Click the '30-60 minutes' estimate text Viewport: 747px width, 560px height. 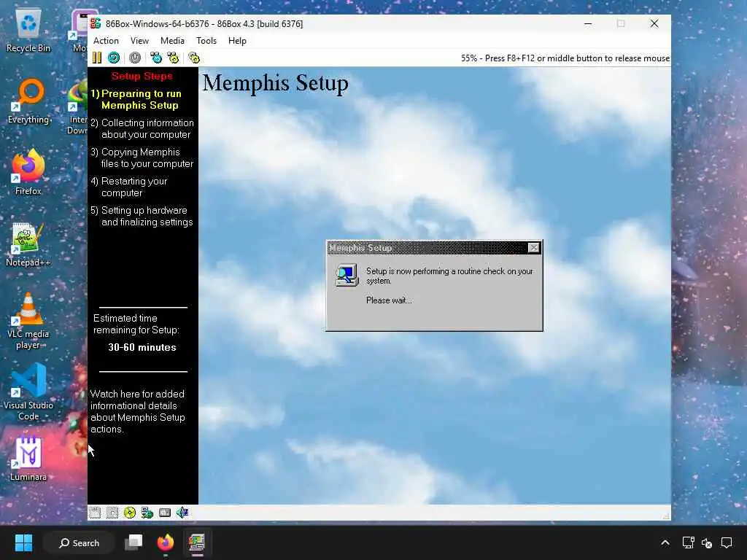[x=142, y=348]
